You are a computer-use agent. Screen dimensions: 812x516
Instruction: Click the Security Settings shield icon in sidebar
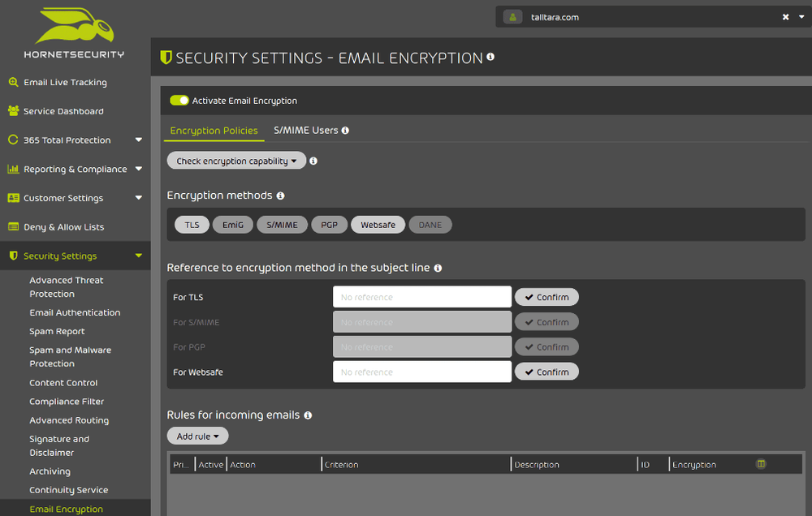(14, 256)
